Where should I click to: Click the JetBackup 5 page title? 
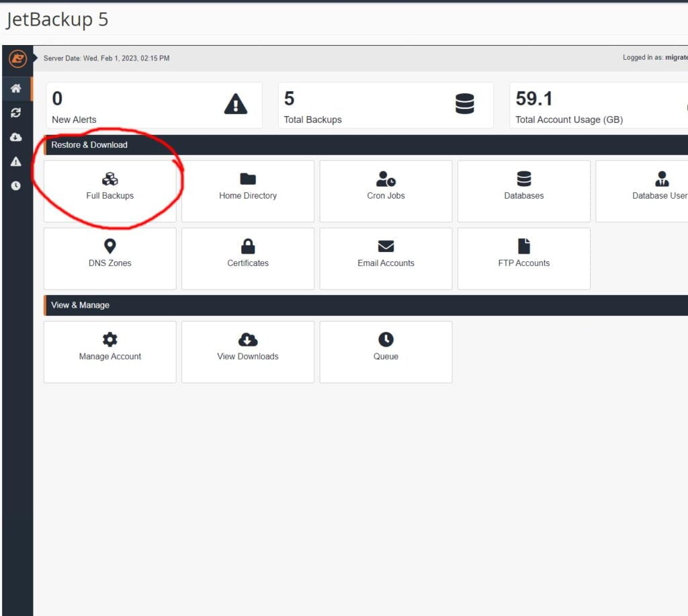[57, 19]
